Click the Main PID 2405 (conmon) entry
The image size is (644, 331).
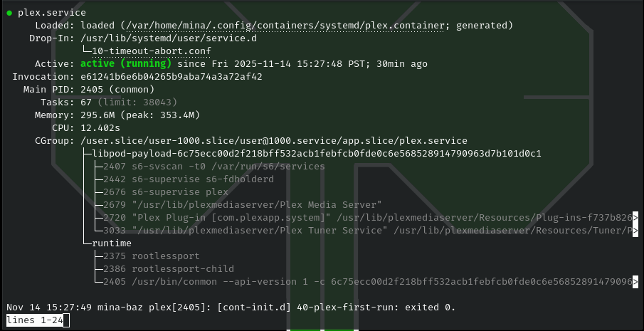pos(117,90)
